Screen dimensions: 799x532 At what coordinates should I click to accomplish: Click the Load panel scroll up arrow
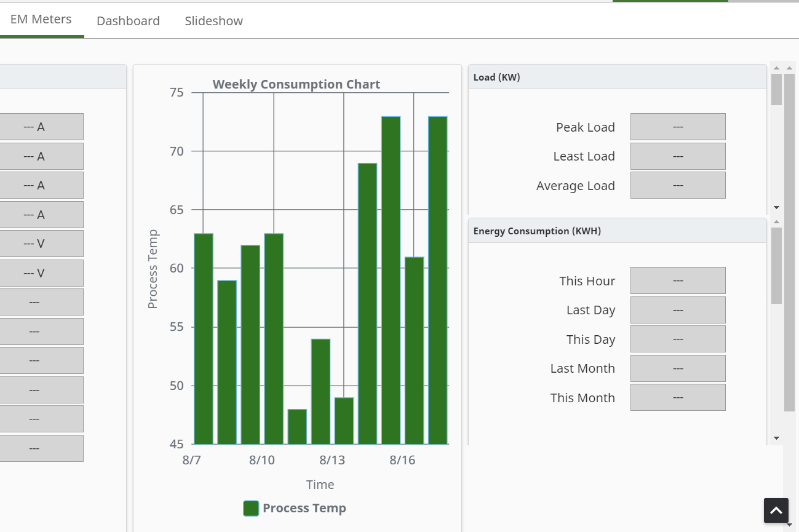click(x=776, y=68)
